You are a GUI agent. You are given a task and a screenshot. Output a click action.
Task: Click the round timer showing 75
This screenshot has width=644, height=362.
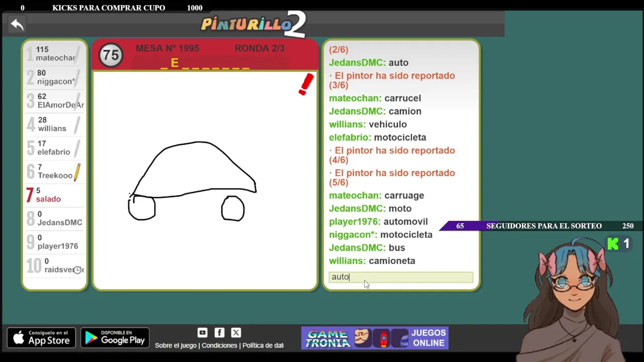pos(111,55)
